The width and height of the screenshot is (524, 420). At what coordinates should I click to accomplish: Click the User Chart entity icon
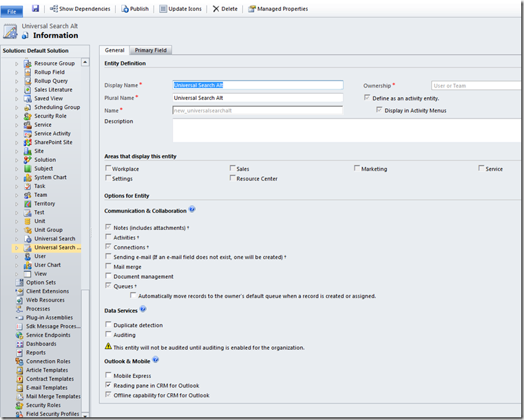28,265
